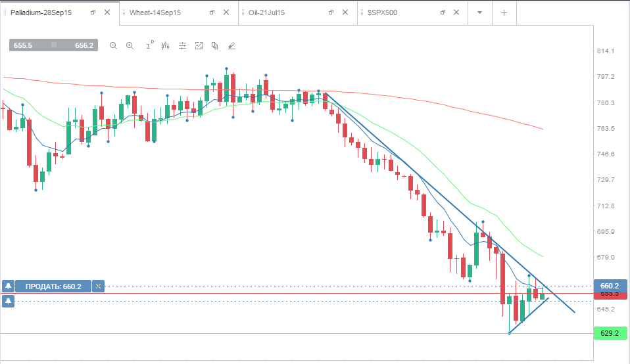Click the 712.8 price axis value

(606, 206)
